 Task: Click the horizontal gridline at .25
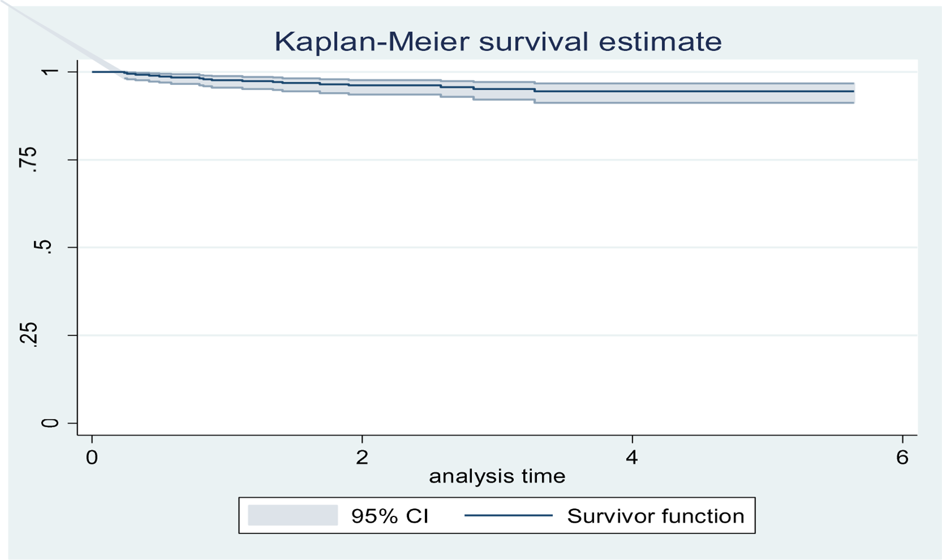coord(497,335)
